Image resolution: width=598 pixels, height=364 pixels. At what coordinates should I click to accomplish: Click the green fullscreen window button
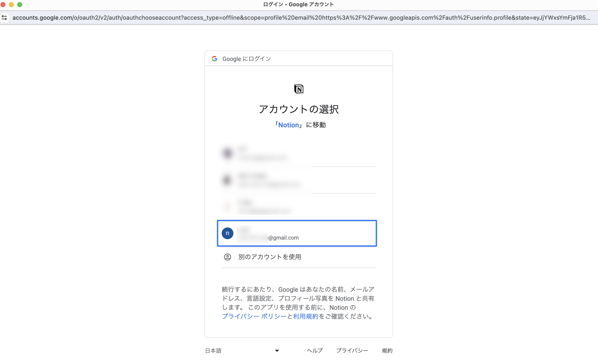pyautogui.click(x=20, y=4)
